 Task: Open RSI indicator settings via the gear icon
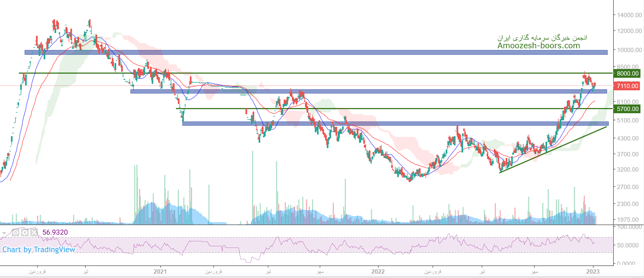point(25,232)
